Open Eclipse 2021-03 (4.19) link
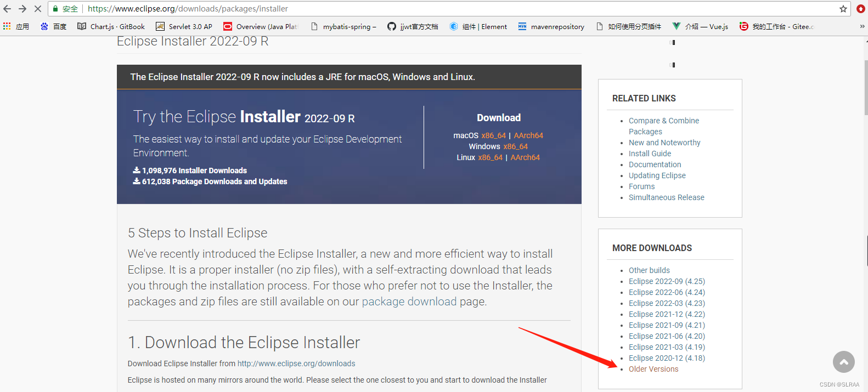Image resolution: width=868 pixels, height=392 pixels. coord(667,347)
